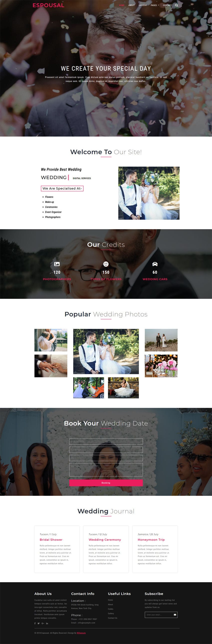The height and width of the screenshot is (644, 212).
Task: Submit subscription with envelope icon
Action: (175, 615)
